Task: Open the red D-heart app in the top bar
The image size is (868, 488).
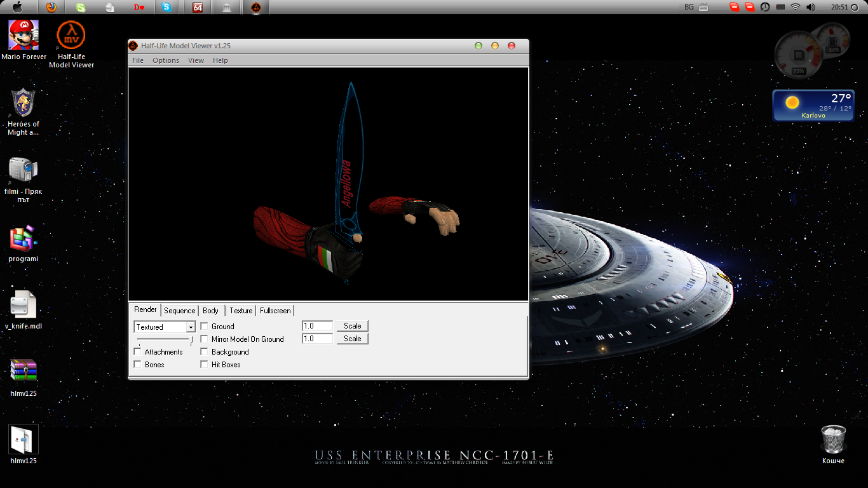Action: point(139,8)
